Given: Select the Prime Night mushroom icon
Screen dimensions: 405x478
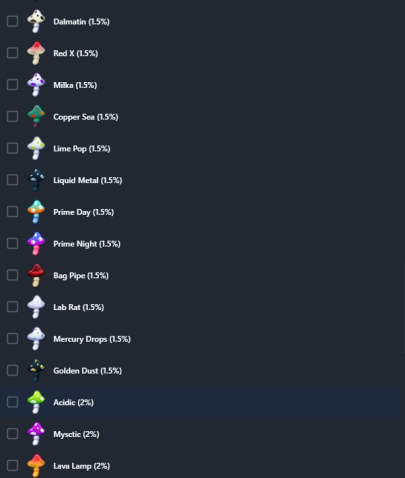Looking at the screenshot, I should (x=36, y=243).
